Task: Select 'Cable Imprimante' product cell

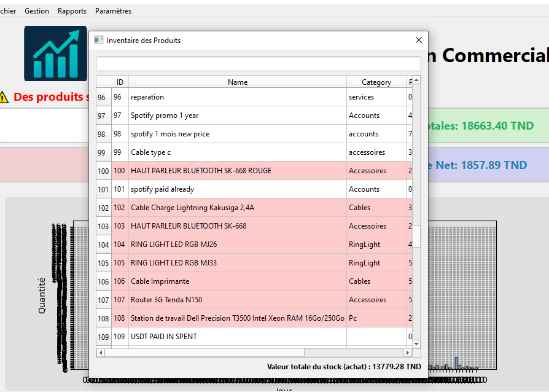Action: tap(238, 281)
